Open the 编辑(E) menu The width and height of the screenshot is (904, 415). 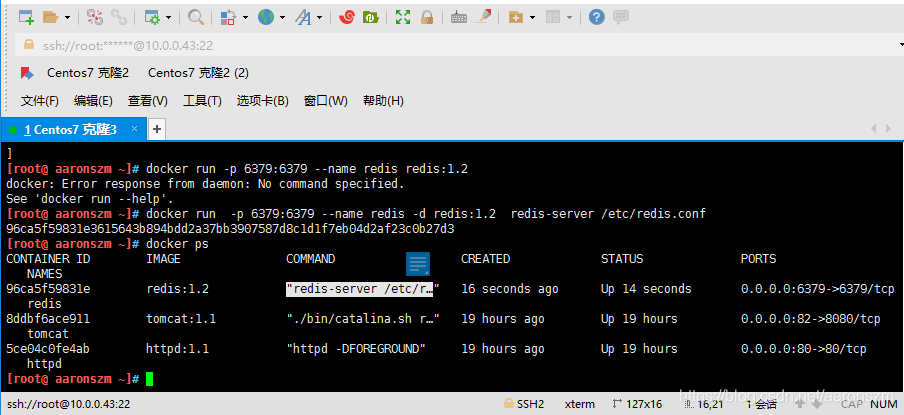pos(93,101)
